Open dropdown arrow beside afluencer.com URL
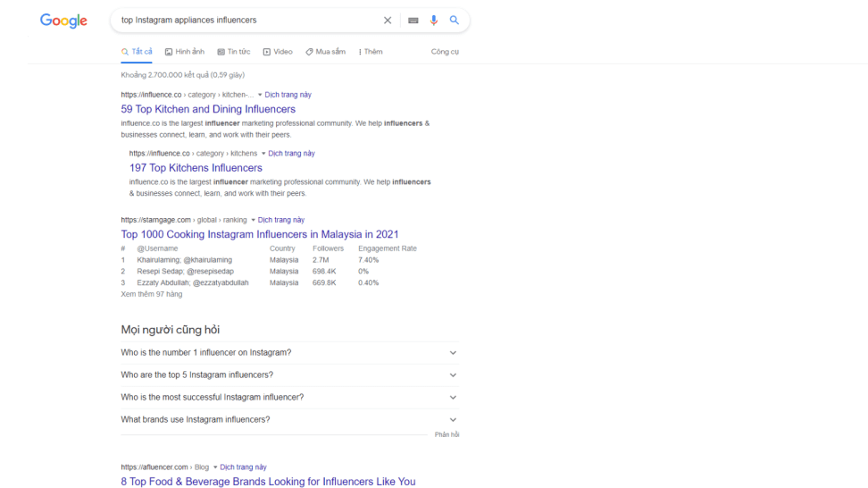Image resolution: width=868 pixels, height=488 pixels. point(215,467)
